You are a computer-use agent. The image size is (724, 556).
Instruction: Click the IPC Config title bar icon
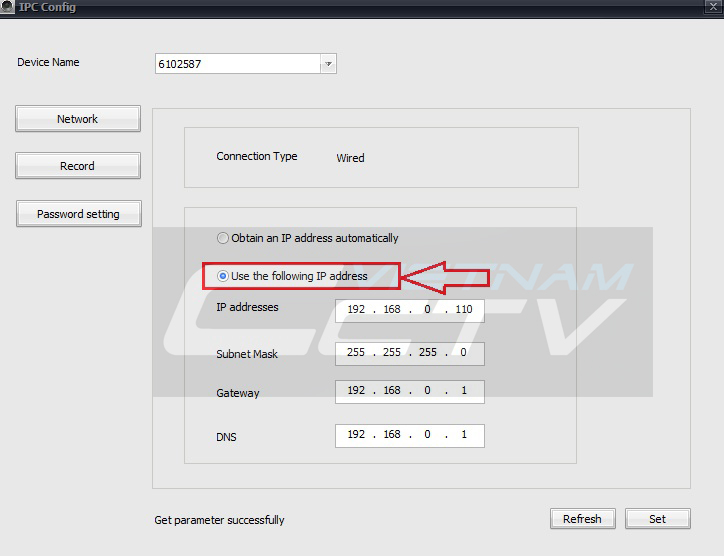tap(8, 7)
